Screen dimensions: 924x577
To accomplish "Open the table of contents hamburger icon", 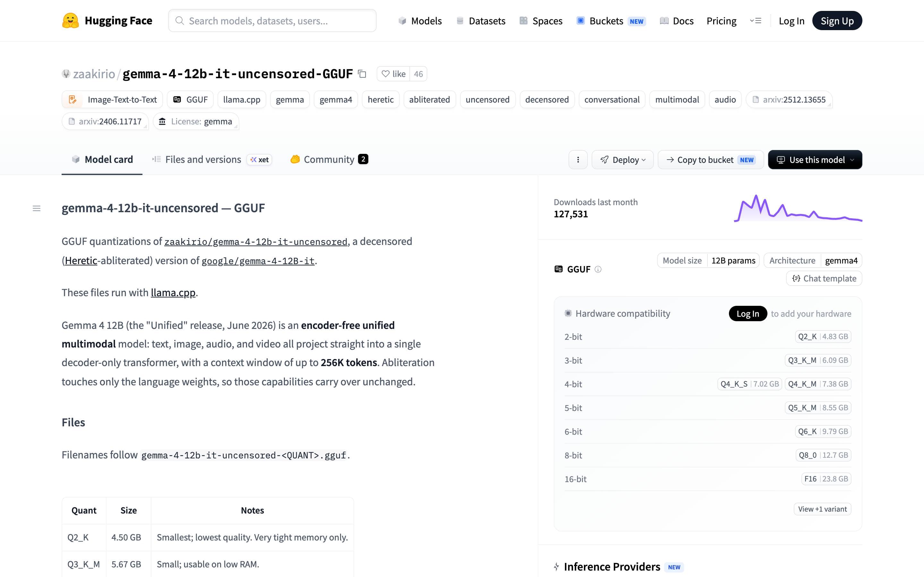I will (37, 208).
